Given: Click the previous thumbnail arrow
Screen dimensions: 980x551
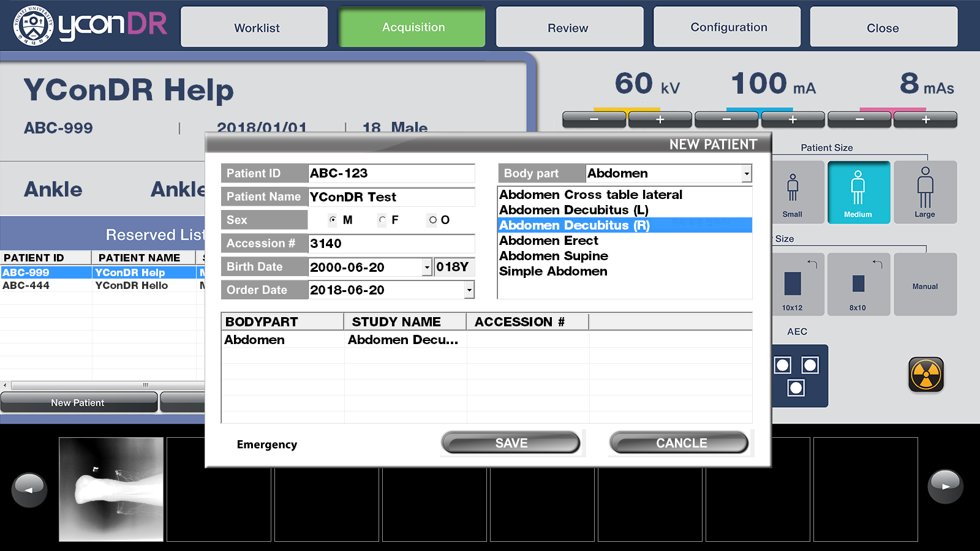Looking at the screenshot, I should (29, 489).
